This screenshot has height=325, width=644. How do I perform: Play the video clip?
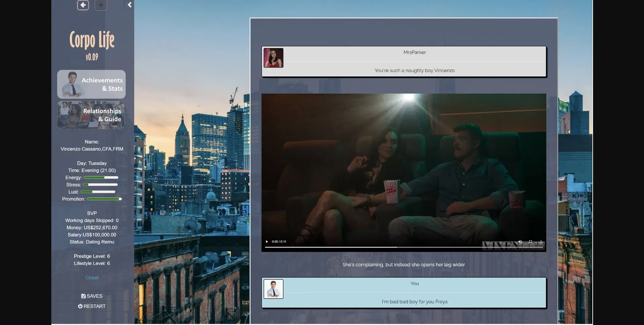tap(267, 241)
